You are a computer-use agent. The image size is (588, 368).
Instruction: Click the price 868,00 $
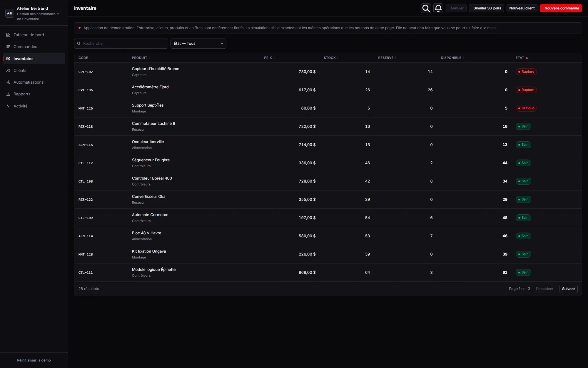tap(307, 273)
